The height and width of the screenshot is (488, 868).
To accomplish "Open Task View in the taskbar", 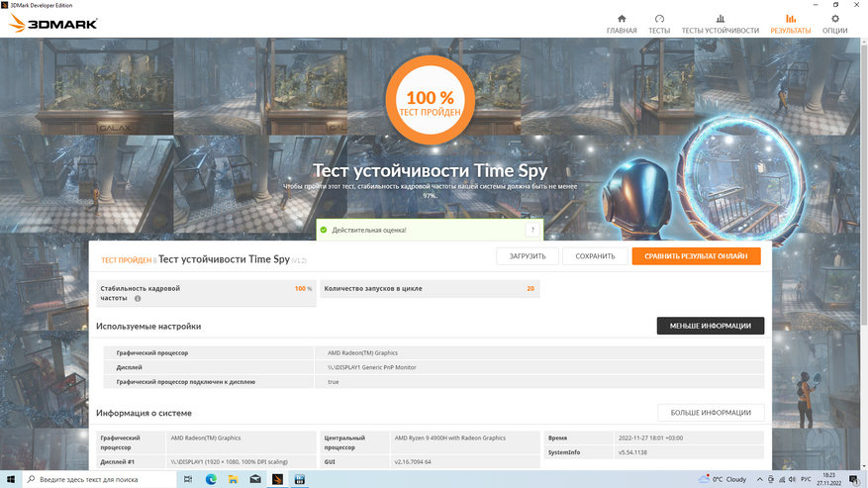I will [188, 479].
